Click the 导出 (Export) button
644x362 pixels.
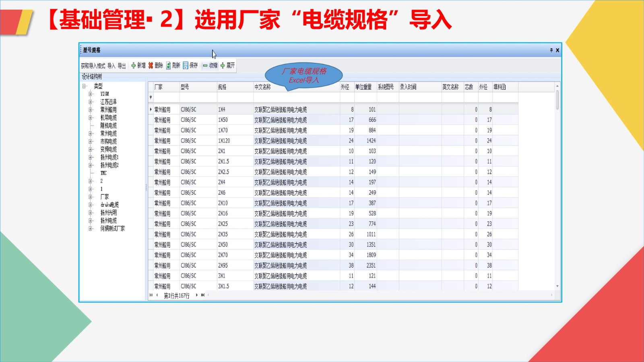tap(122, 66)
